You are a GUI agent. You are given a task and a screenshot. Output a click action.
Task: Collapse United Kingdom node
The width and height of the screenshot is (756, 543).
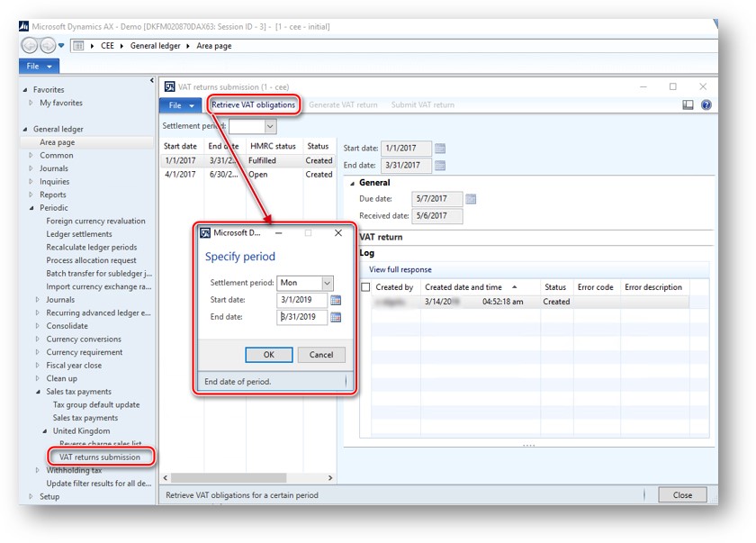click(x=45, y=431)
